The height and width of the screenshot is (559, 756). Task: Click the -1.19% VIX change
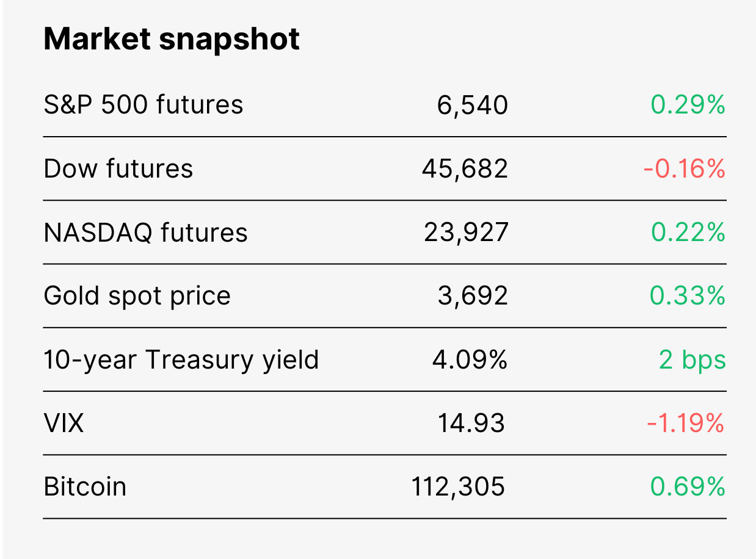pyautogui.click(x=686, y=423)
